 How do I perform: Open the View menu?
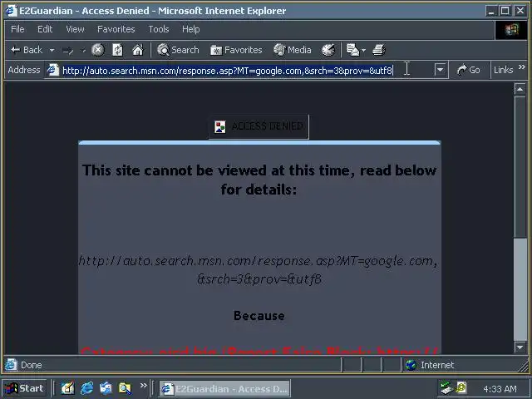click(75, 29)
